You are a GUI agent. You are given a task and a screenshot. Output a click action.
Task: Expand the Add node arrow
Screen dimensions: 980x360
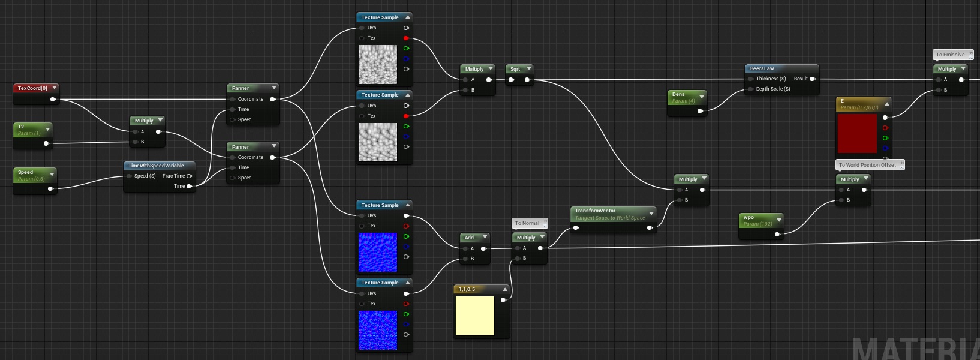tap(485, 237)
